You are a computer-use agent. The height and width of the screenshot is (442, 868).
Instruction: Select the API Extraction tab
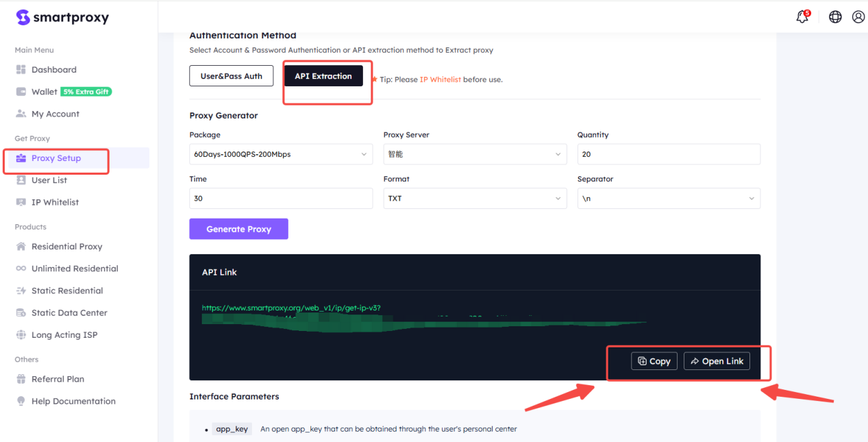click(323, 76)
